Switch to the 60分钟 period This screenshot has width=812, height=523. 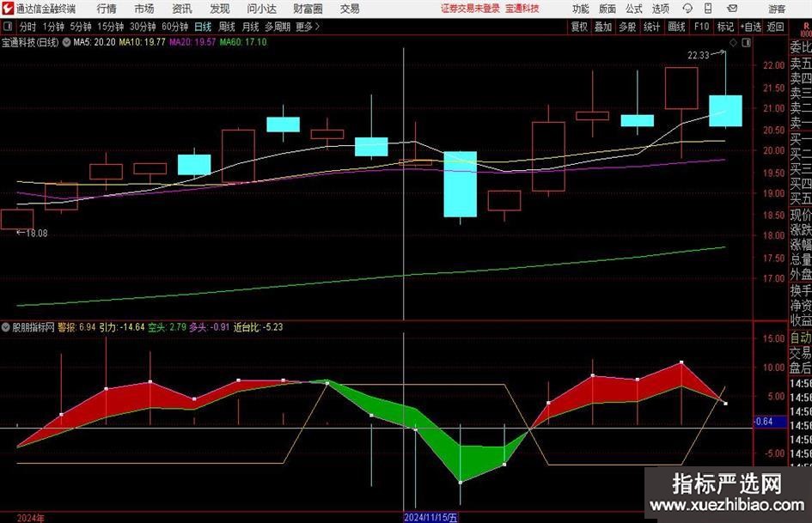click(x=175, y=27)
